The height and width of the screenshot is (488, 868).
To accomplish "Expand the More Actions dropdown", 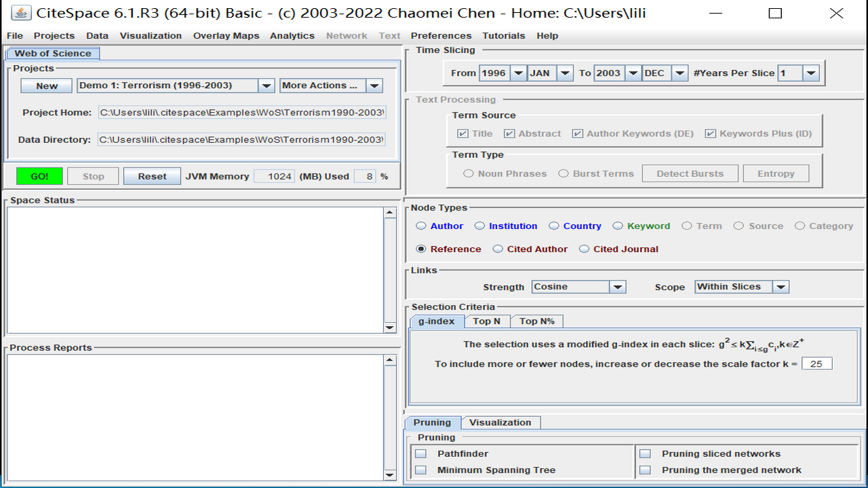I will tap(374, 85).
